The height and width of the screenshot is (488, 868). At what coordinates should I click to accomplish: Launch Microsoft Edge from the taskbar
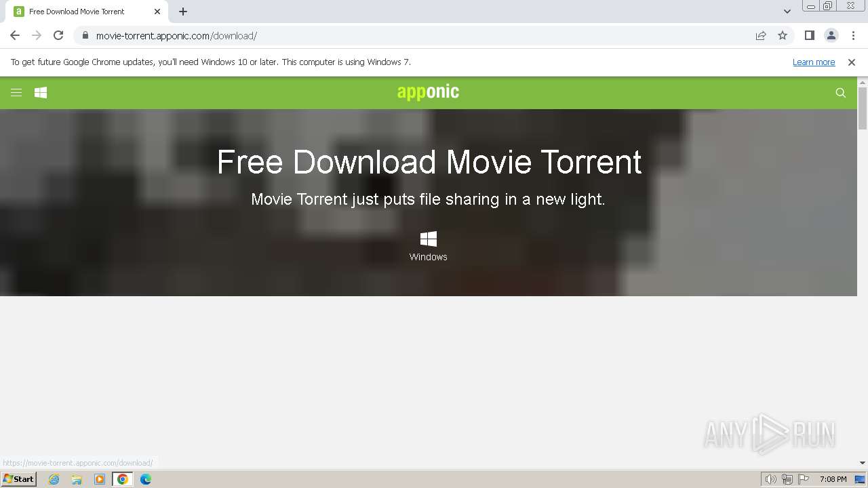(146, 479)
